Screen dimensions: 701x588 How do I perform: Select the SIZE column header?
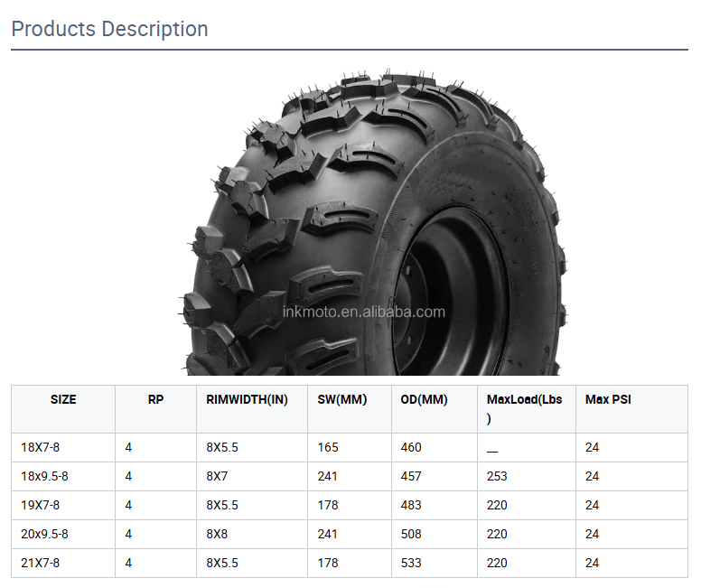tap(63, 399)
